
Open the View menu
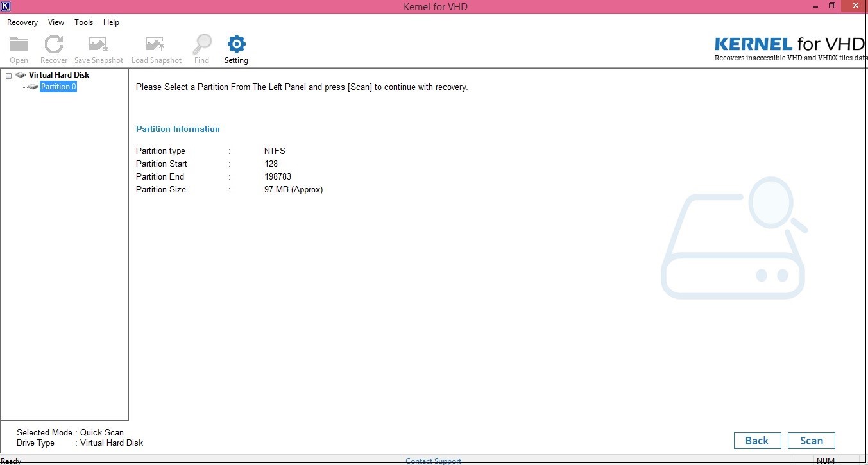coord(56,22)
